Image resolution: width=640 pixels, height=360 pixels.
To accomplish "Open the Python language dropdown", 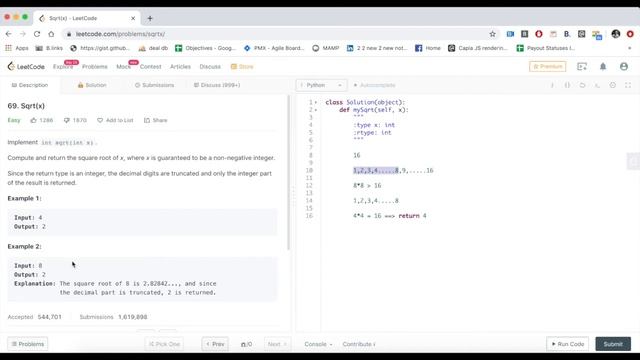I will (321, 85).
